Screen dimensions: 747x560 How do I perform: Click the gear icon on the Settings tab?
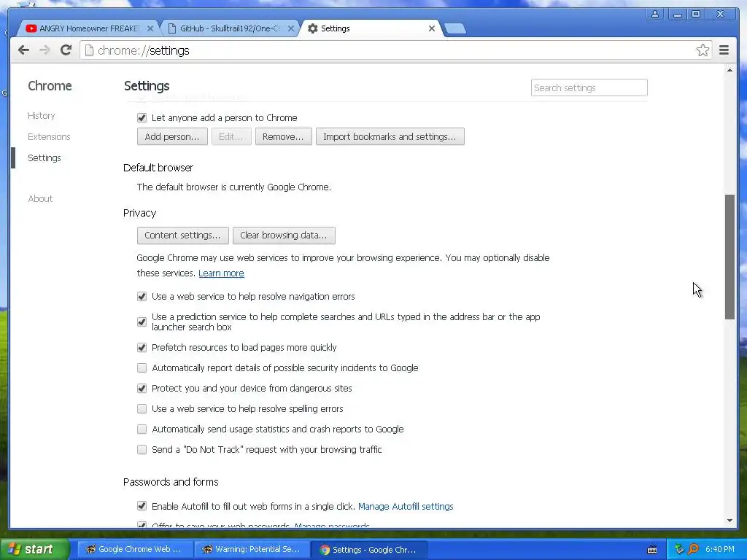312,28
